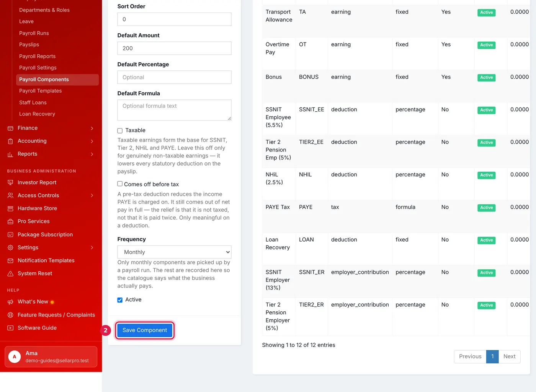Click the Software Guide play icon
536x392 pixels.
[x=10, y=328]
